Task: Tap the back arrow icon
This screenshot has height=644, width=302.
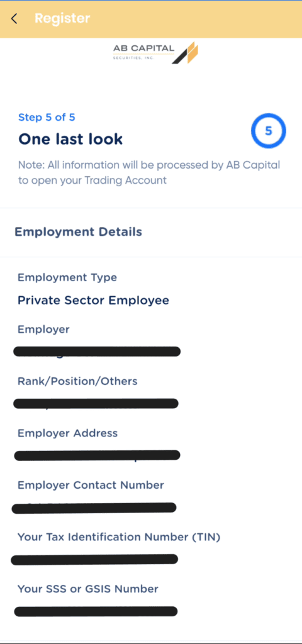Action: (14, 18)
